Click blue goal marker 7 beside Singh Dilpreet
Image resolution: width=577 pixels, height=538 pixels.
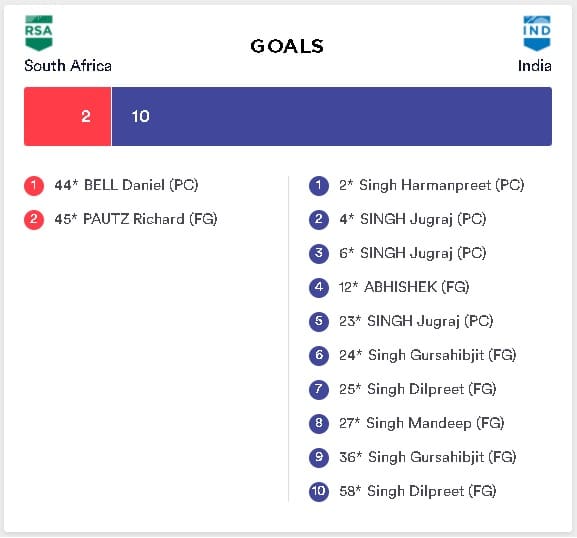[x=319, y=389]
